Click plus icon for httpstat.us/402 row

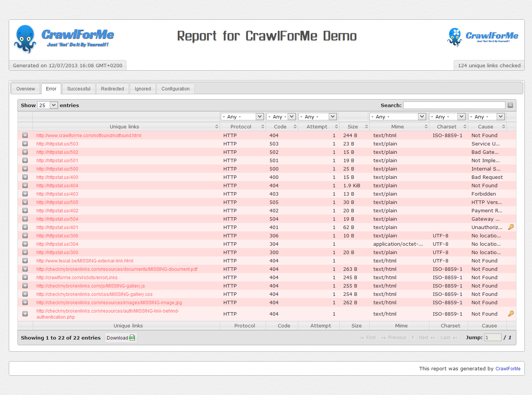25,211
